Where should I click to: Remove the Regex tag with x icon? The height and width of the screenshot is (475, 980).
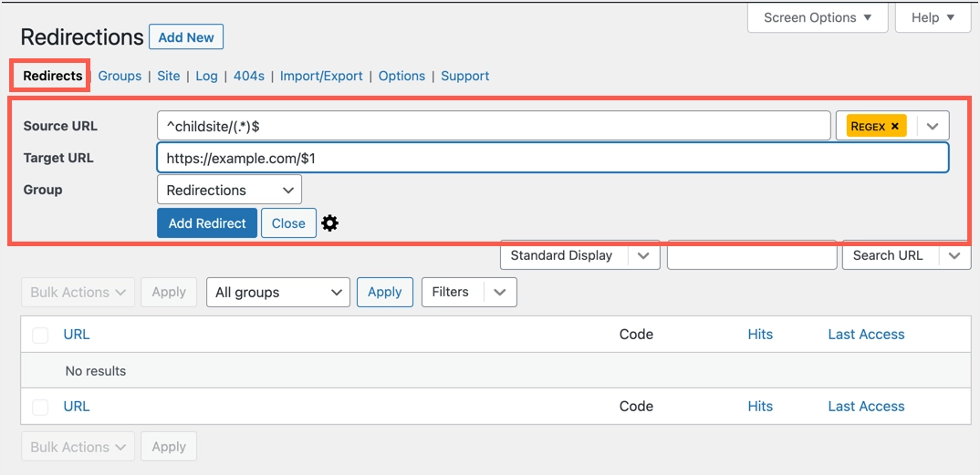(895, 126)
